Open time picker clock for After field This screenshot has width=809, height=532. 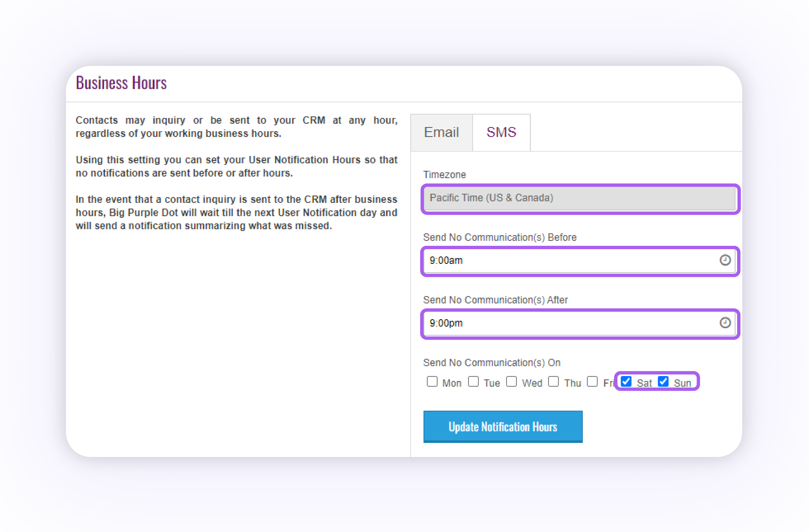(x=725, y=323)
